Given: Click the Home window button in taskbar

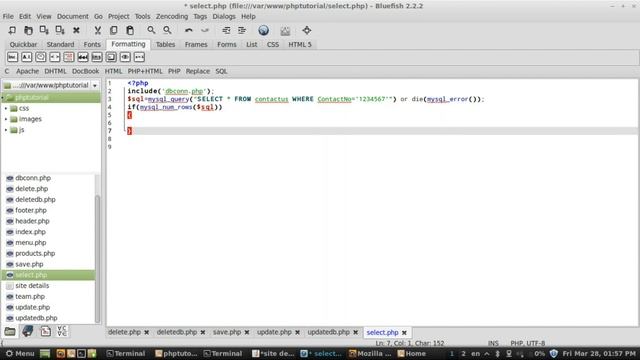Looking at the screenshot, I should pos(412,353).
